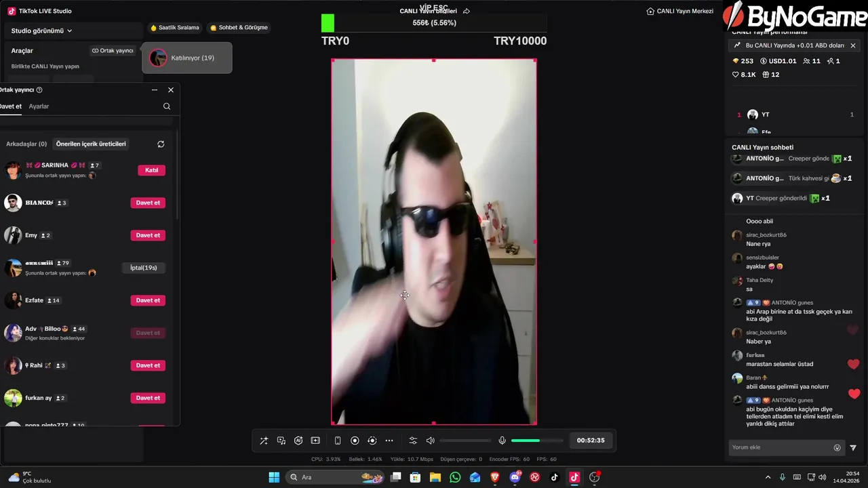This screenshot has height=488, width=868.
Task: Open CANLI Yayın Merkezi
Action: click(x=680, y=12)
